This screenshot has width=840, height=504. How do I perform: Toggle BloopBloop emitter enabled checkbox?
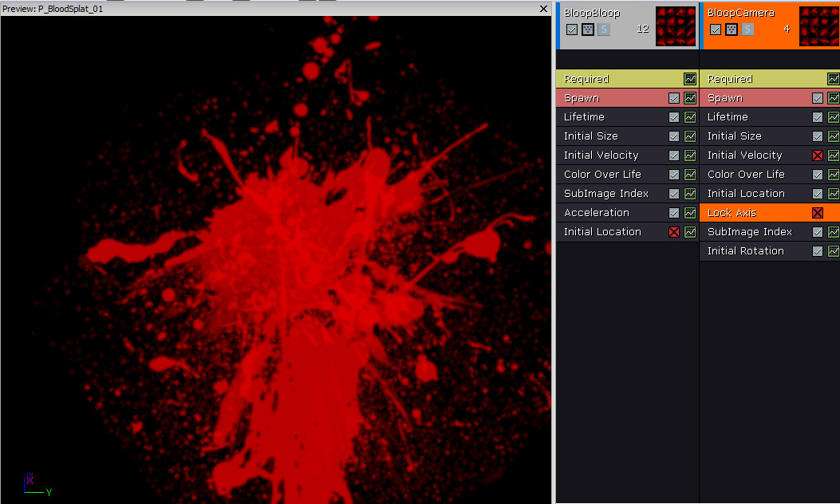pyautogui.click(x=572, y=30)
